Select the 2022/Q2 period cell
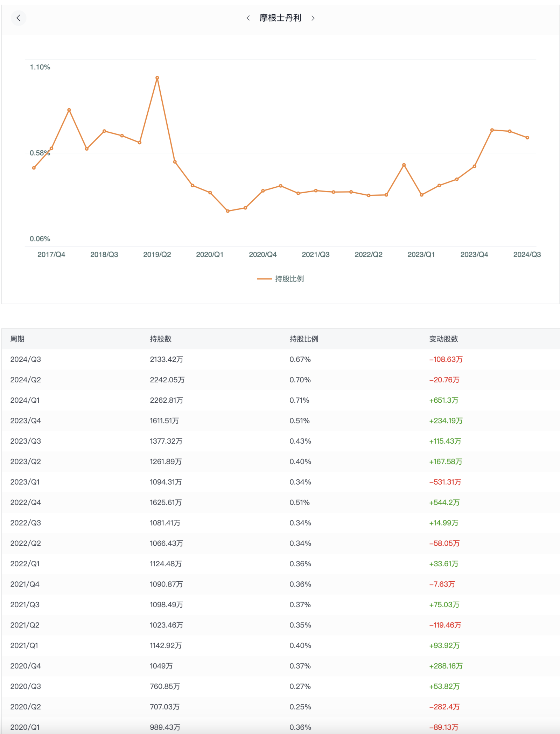The height and width of the screenshot is (734, 560). (26, 543)
